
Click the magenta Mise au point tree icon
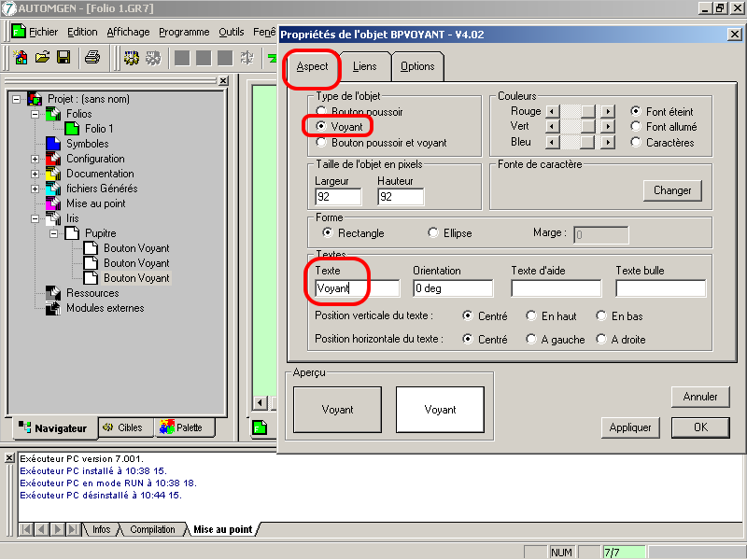click(53, 203)
